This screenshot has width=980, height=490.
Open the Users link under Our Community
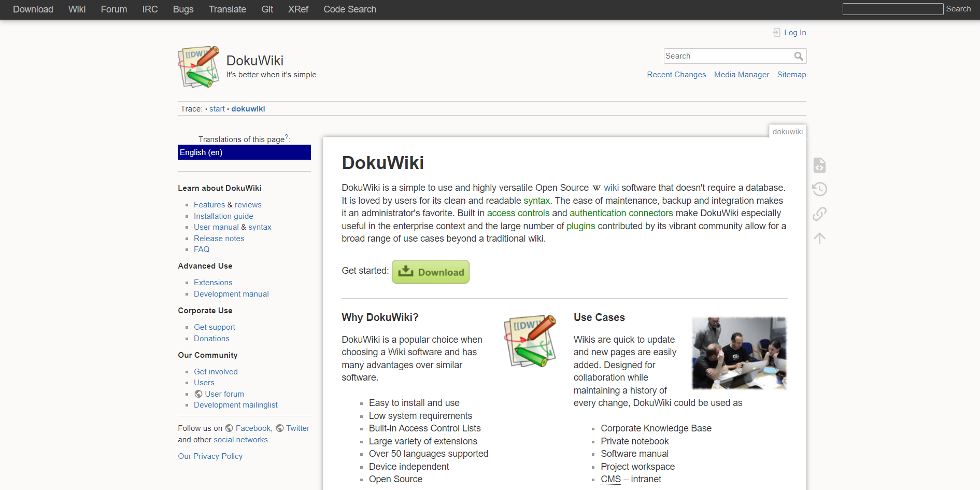coord(204,383)
